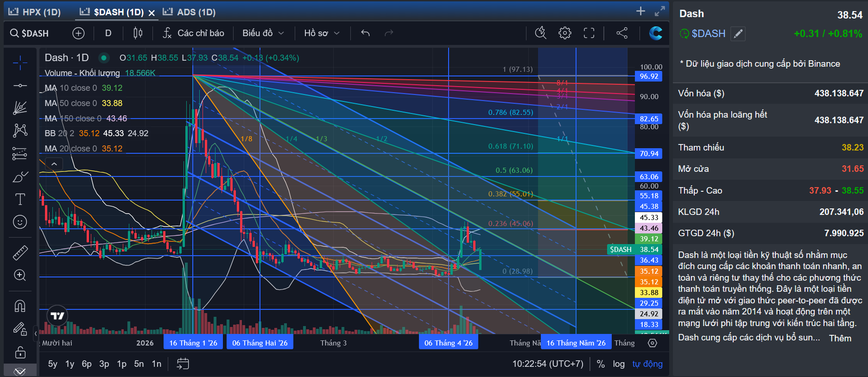Toggle stay in drawing mode
868x377 pixels.
pyautogui.click(x=20, y=329)
